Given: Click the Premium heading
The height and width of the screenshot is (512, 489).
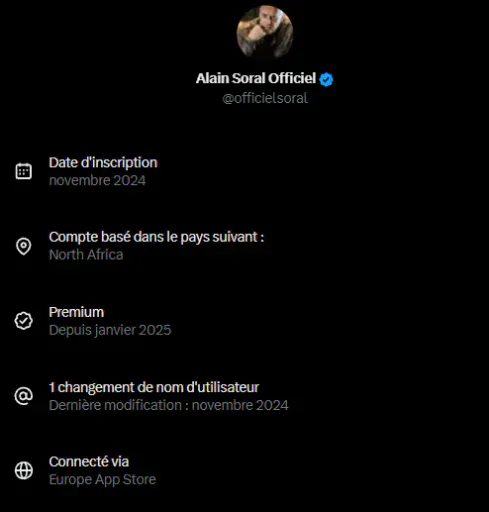Looking at the screenshot, I should pos(76,312).
